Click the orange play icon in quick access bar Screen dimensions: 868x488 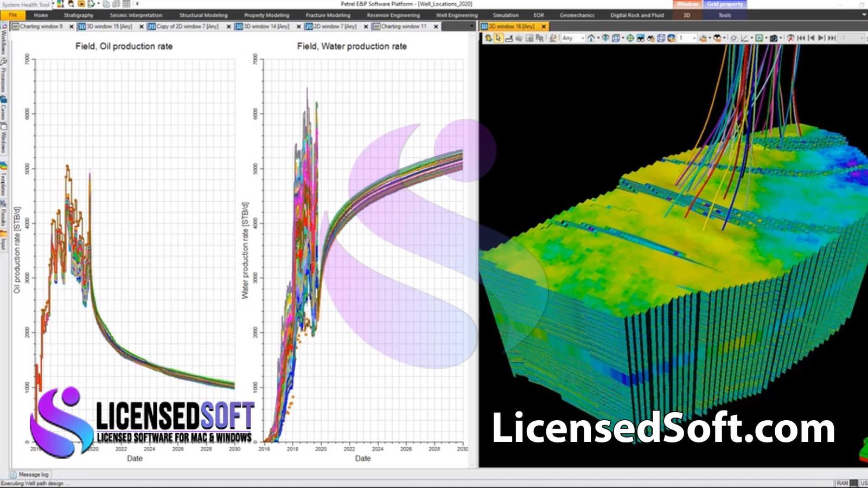pos(81,4)
